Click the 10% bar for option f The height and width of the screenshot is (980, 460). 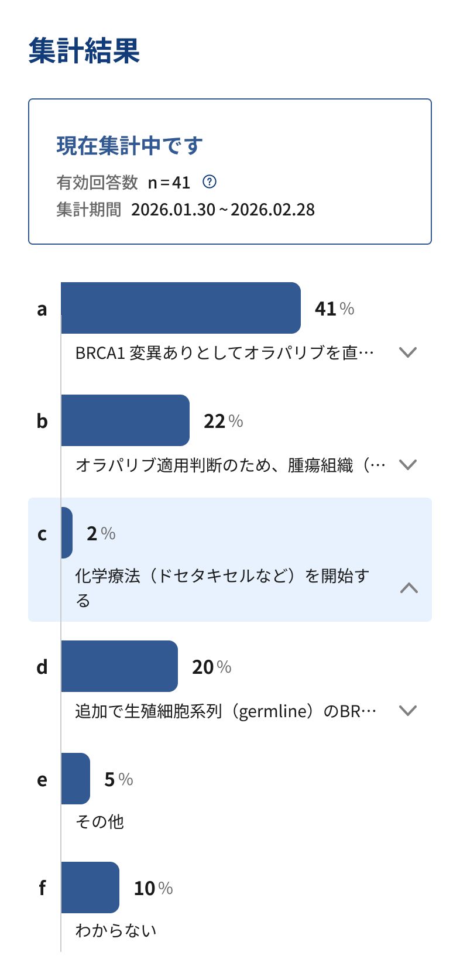click(x=90, y=888)
